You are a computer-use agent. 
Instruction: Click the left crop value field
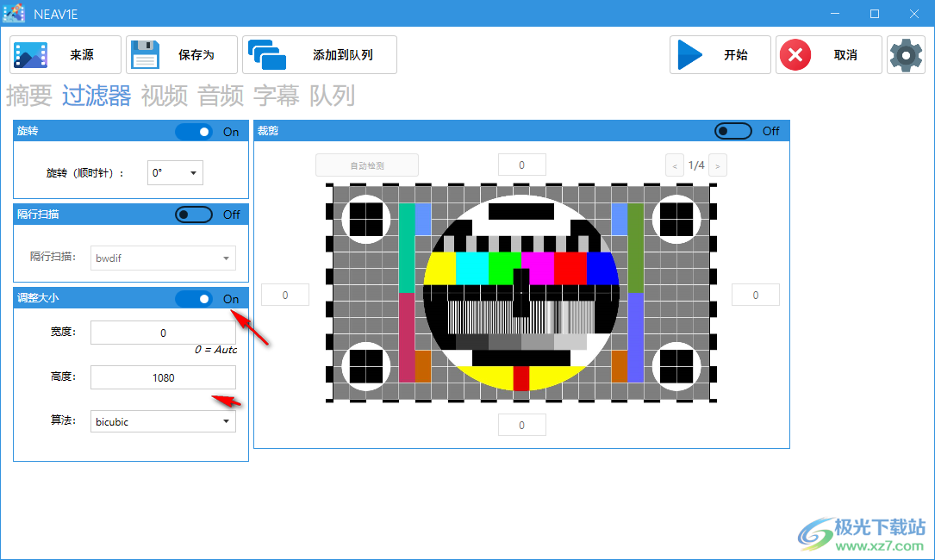(x=285, y=295)
